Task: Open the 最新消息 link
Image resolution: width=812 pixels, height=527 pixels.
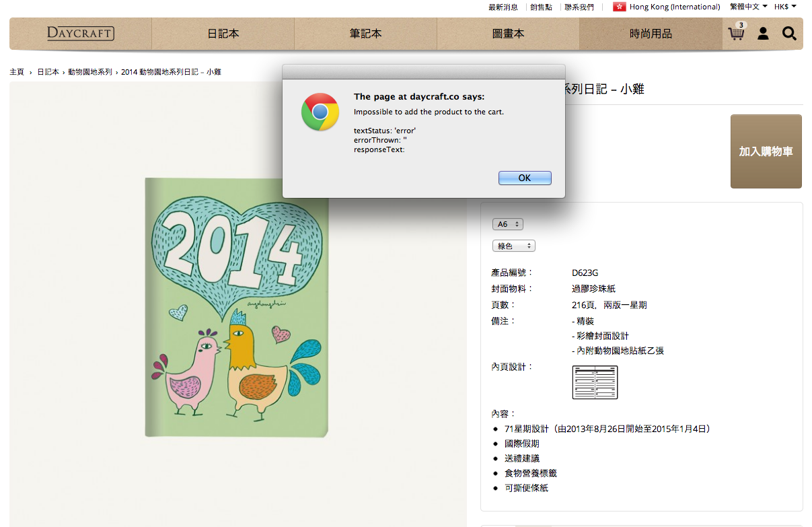Action: tap(503, 7)
